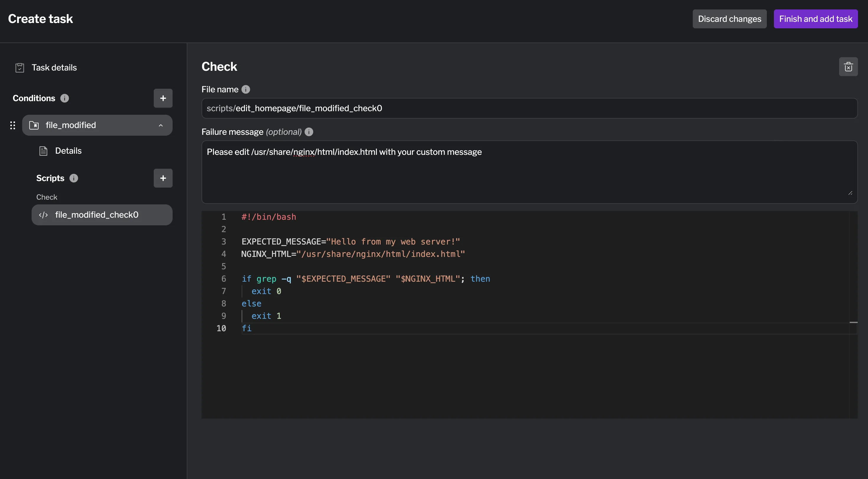Click the File name info icon
The height and width of the screenshot is (479, 868).
(x=246, y=89)
